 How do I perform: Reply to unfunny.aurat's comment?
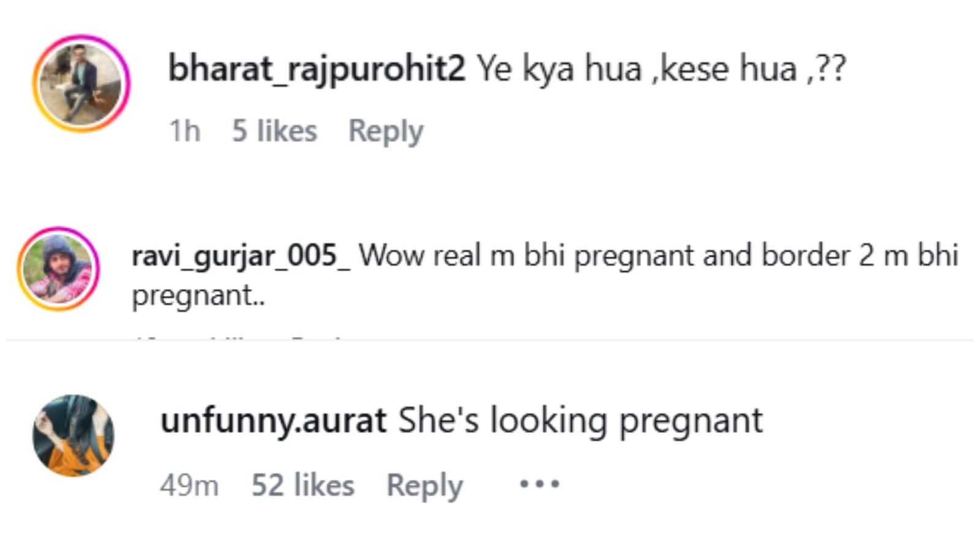(x=424, y=485)
